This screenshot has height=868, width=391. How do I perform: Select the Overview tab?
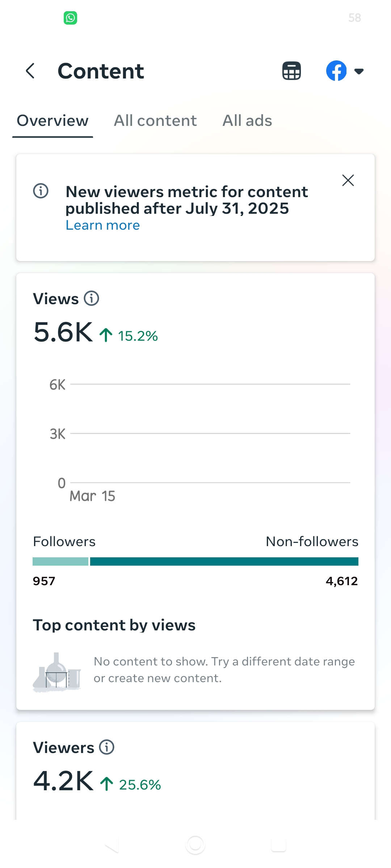click(53, 120)
